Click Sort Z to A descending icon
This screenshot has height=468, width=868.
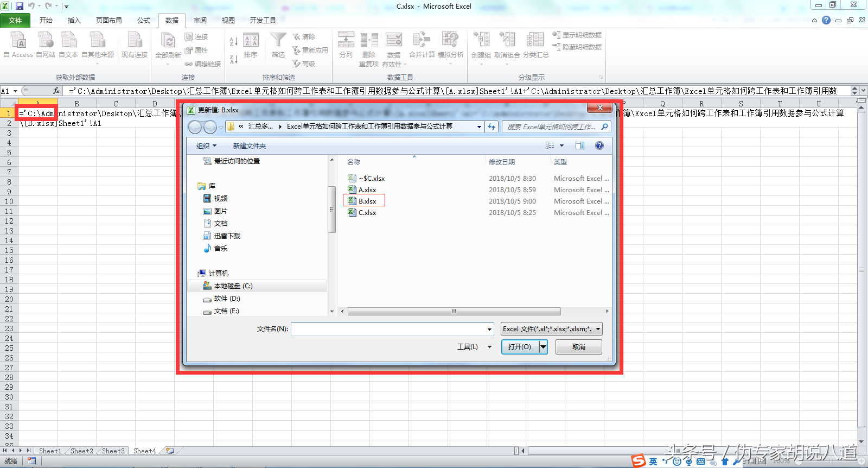click(x=234, y=59)
